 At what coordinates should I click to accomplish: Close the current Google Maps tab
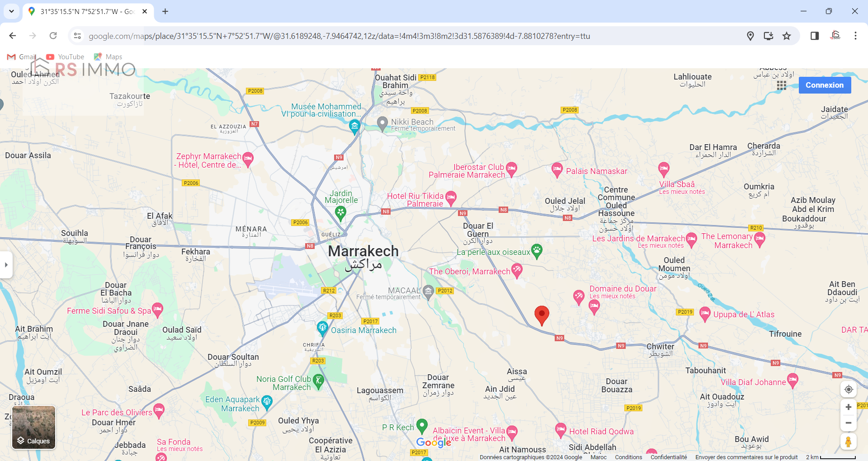pos(145,11)
